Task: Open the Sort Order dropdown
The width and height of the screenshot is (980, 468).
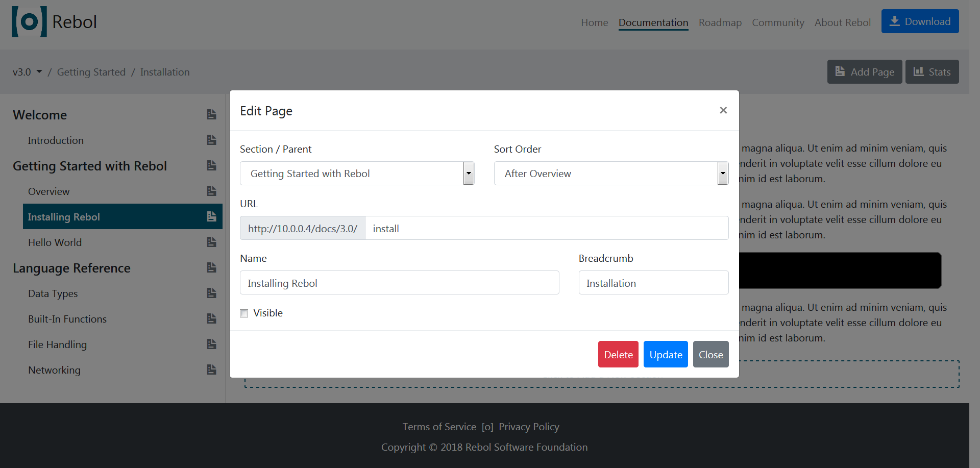Action: point(611,174)
